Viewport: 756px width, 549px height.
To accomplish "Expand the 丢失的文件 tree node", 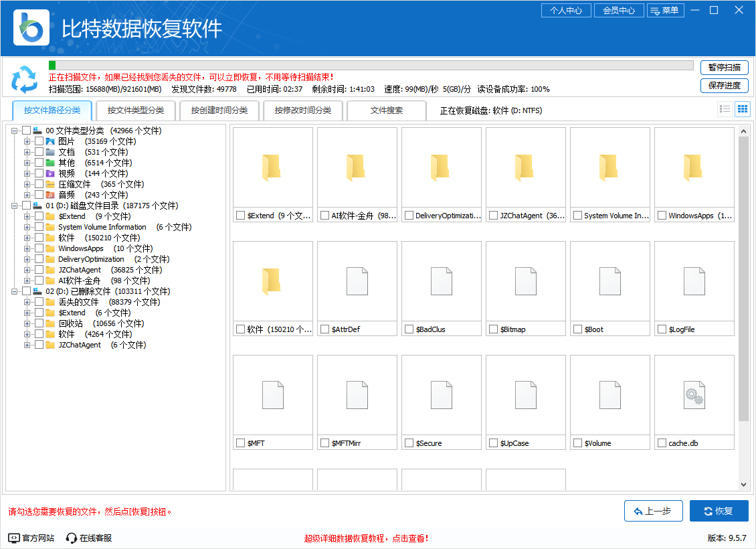I will coord(27,302).
